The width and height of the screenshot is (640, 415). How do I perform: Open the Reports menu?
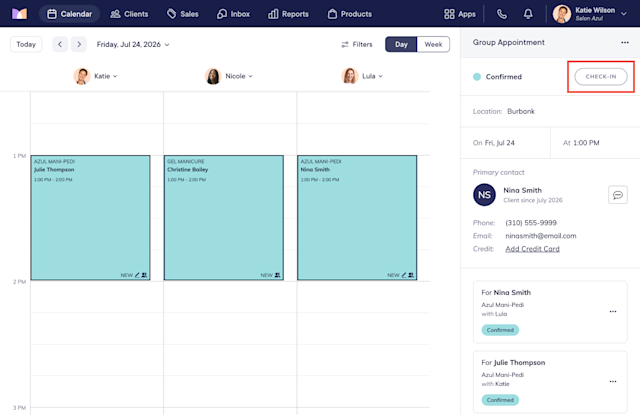pyautogui.click(x=288, y=14)
